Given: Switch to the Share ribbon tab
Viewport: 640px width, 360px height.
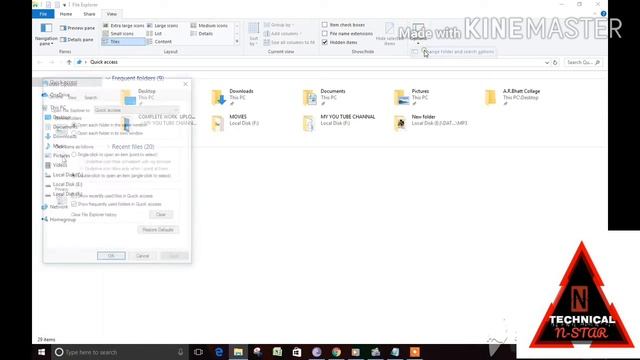Looking at the screenshot, I should pyautogui.click(x=89, y=14).
